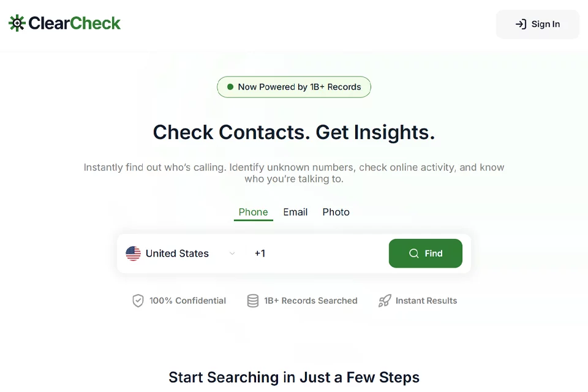Open the United States country selector
This screenshot has width=588, height=392.
181,254
